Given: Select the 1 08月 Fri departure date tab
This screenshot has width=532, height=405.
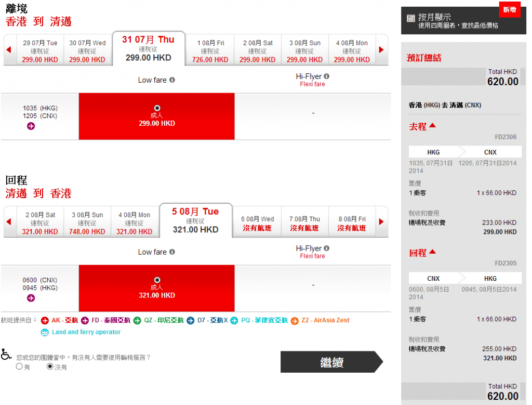Looking at the screenshot, I should (210, 51).
